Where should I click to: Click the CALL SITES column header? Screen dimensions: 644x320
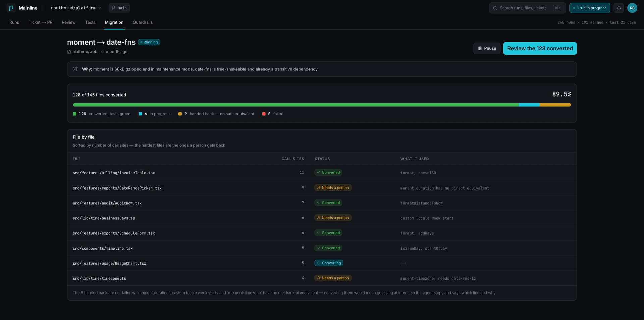[292, 159]
